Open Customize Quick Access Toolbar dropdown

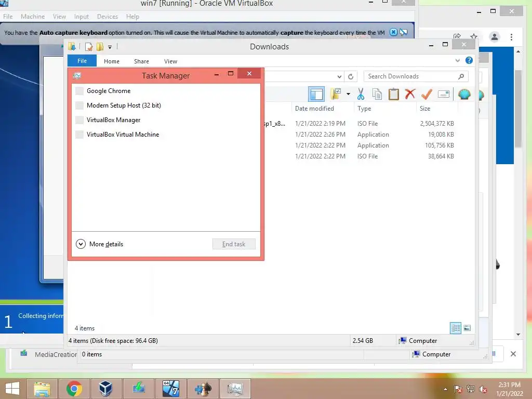[110, 47]
